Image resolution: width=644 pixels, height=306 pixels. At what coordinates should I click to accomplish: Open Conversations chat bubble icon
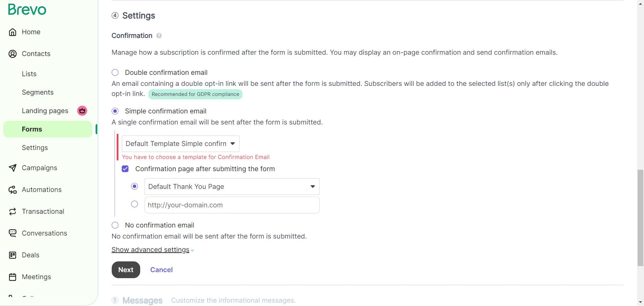[x=12, y=233]
